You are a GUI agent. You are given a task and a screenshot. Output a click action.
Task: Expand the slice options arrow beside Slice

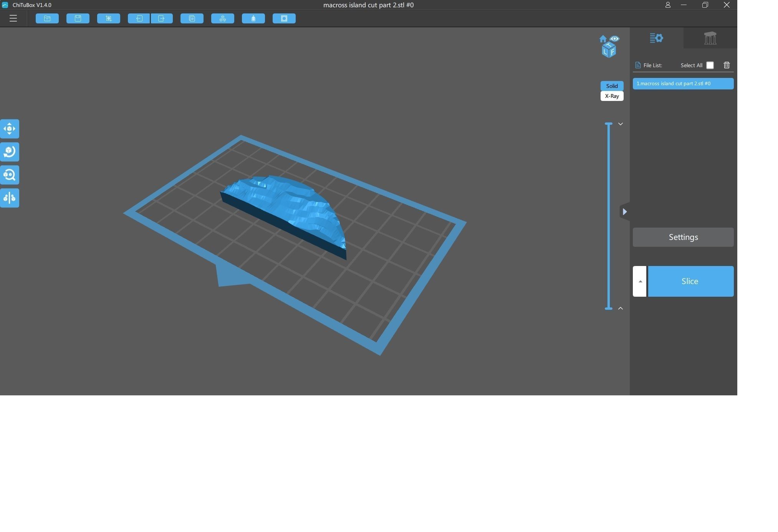click(x=640, y=281)
